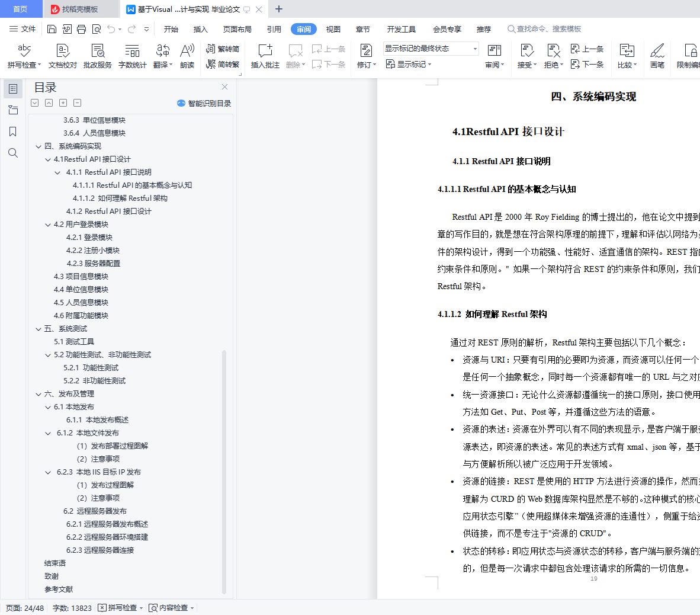Go to previous revision (上一条) beside 拒绝

(x=587, y=49)
